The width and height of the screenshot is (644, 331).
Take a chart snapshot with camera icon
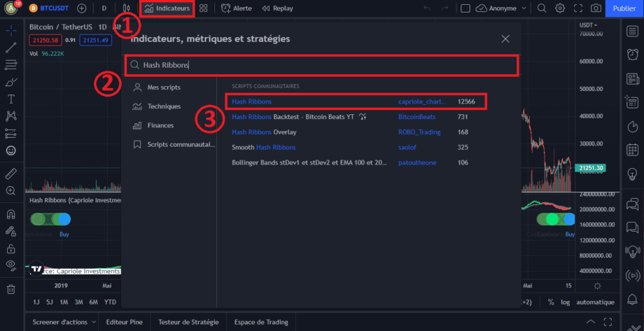pos(596,8)
